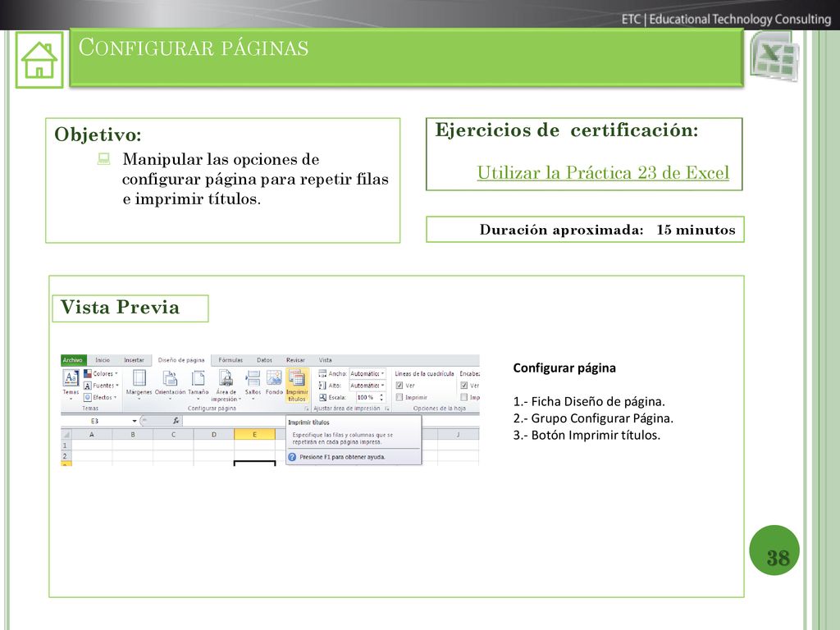Select column B header

[132, 435]
